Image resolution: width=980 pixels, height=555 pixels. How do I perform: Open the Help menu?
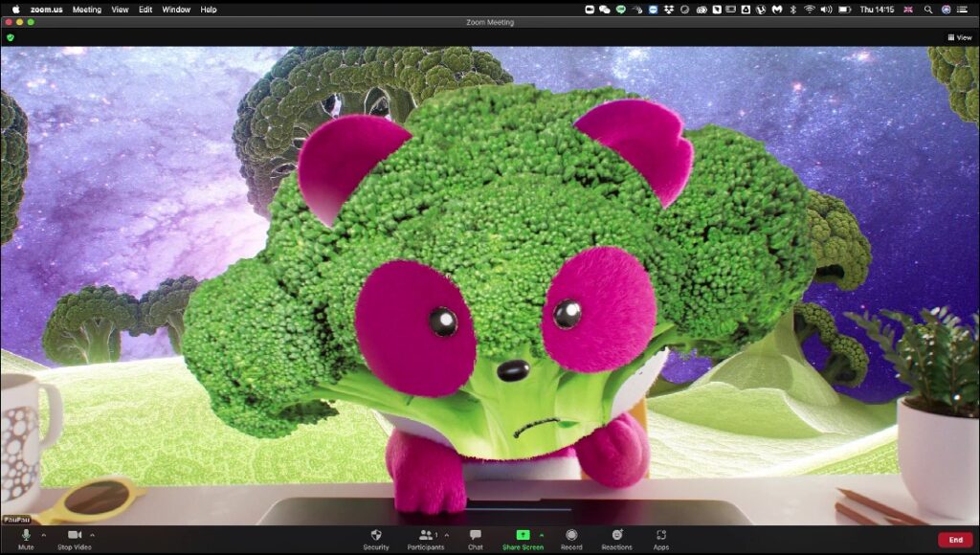coord(208,10)
